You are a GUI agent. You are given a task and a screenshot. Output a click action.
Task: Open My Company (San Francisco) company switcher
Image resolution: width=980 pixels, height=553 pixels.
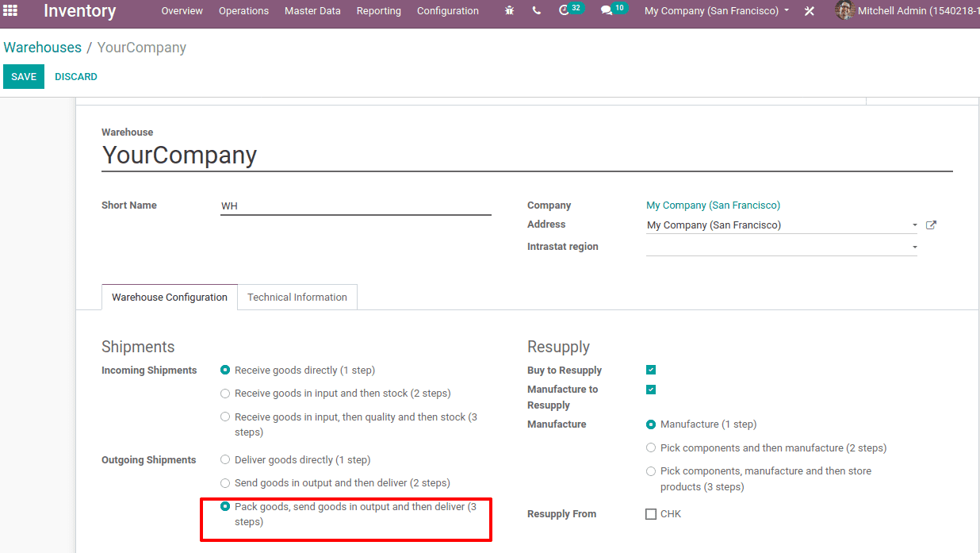coord(717,11)
